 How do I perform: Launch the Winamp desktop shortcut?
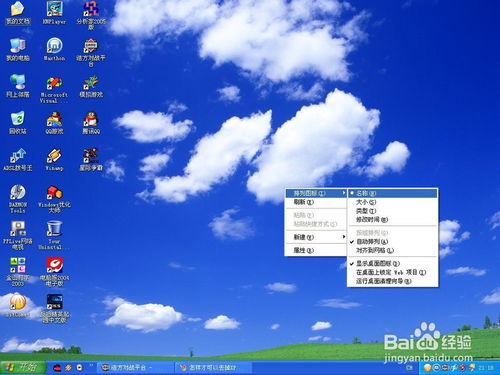[54, 159]
